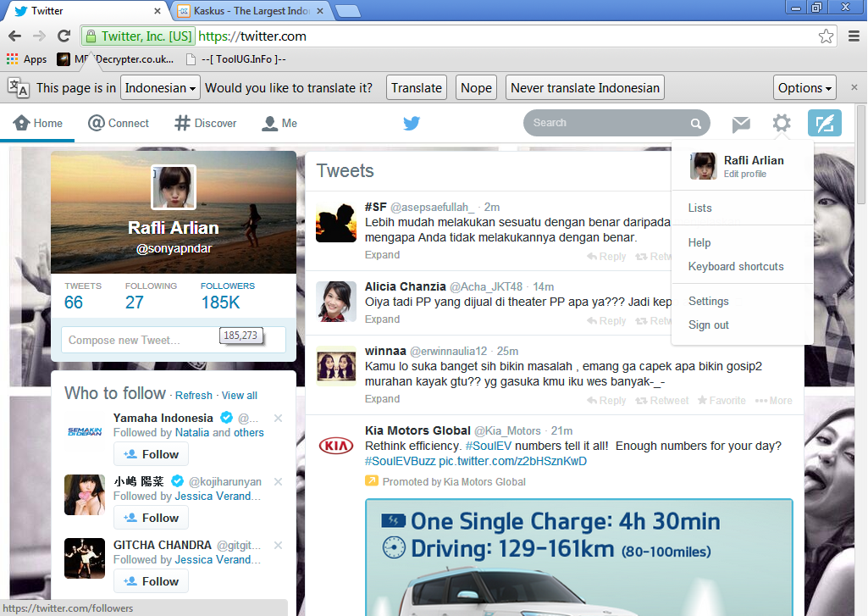Expand the #SF tweet

(382, 255)
